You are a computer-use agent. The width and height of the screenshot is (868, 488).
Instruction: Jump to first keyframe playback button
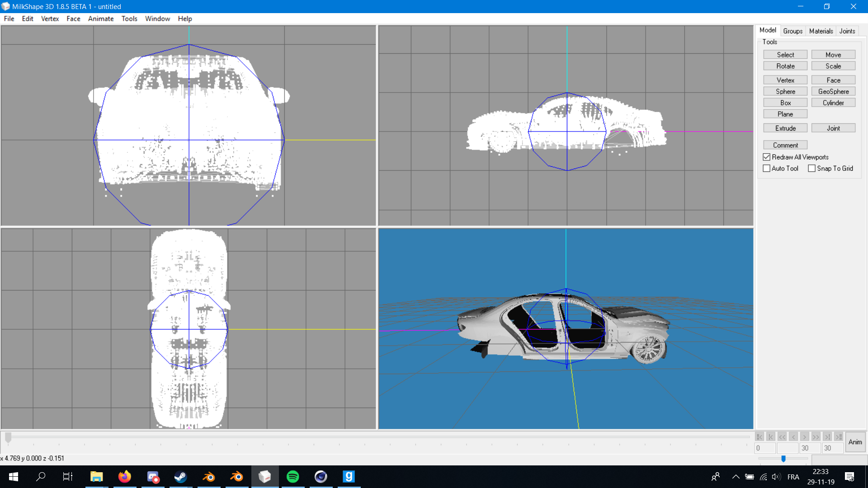point(759,436)
